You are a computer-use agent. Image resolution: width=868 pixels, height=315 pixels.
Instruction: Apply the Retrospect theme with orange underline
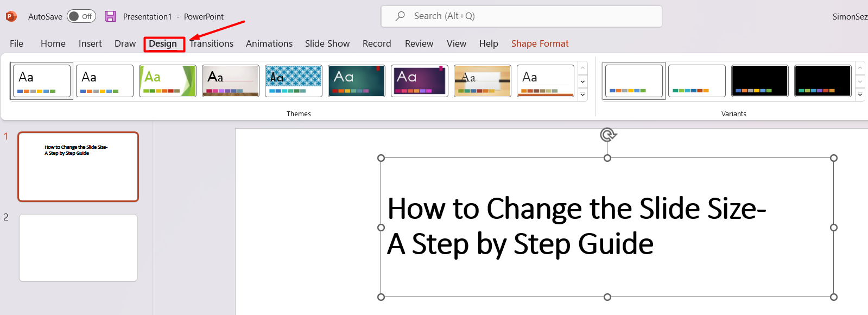[x=546, y=81]
